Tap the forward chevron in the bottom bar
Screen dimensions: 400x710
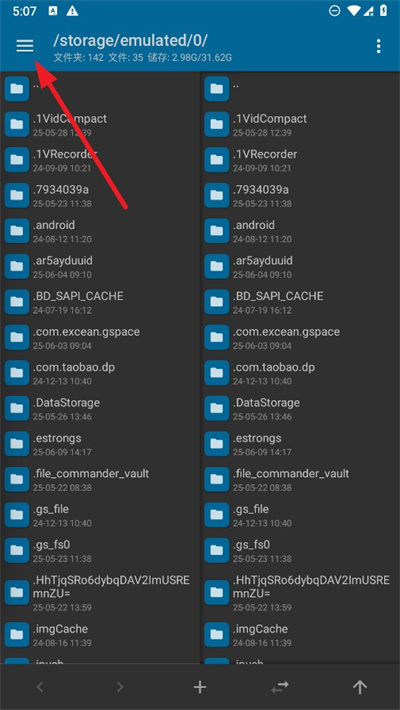pyautogui.click(x=120, y=687)
